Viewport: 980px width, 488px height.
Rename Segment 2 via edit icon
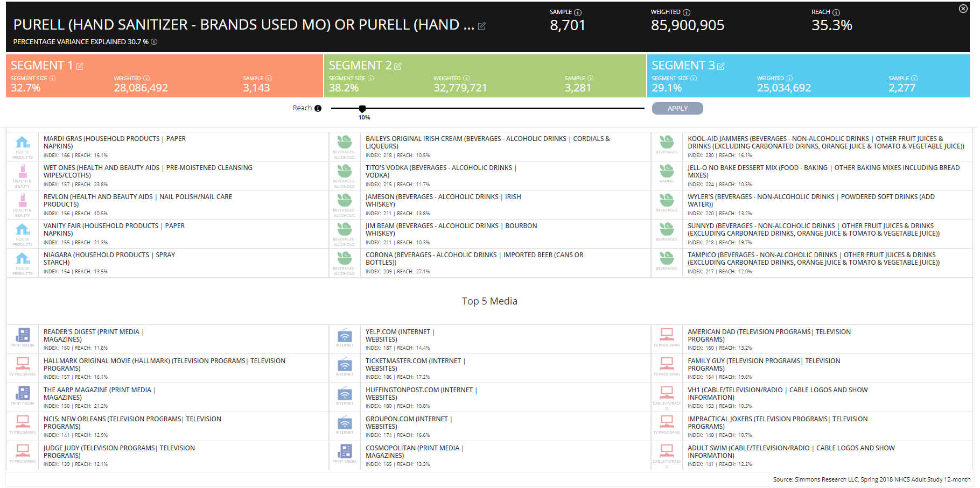tap(398, 66)
